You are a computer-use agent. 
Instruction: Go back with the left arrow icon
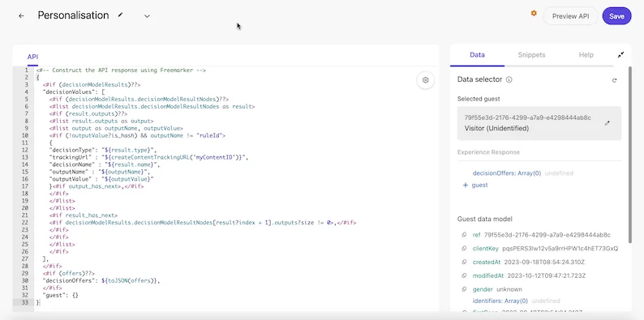click(21, 16)
